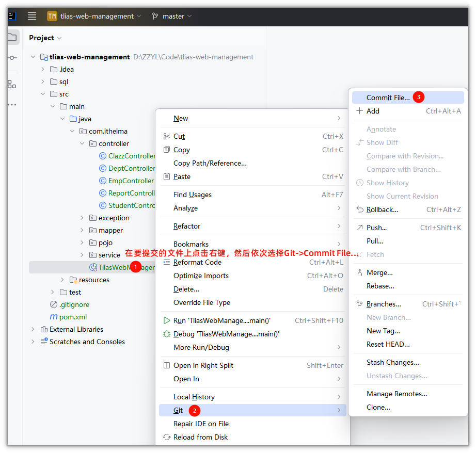
Task: Expand External Libraries node
Action: pyautogui.click(x=33, y=329)
